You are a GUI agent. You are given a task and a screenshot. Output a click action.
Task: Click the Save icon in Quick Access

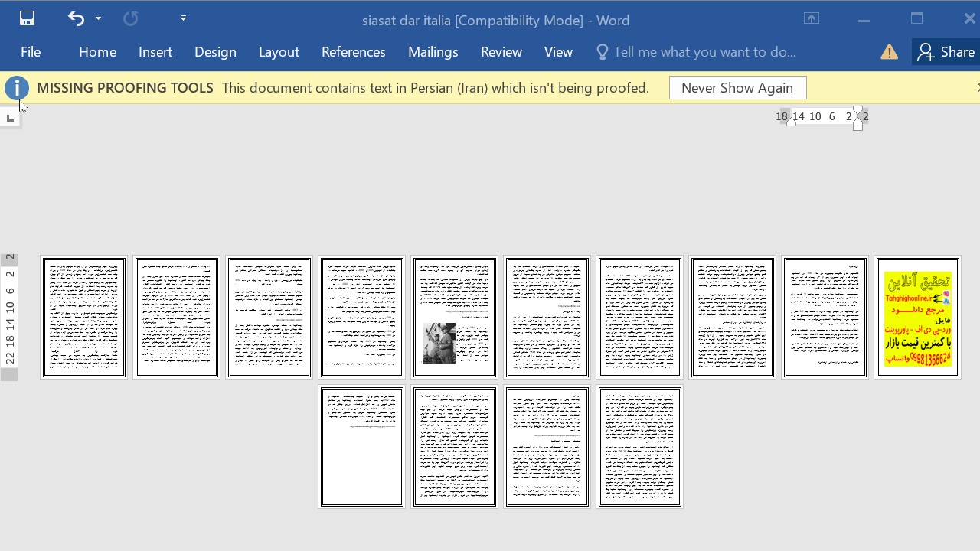(x=27, y=18)
